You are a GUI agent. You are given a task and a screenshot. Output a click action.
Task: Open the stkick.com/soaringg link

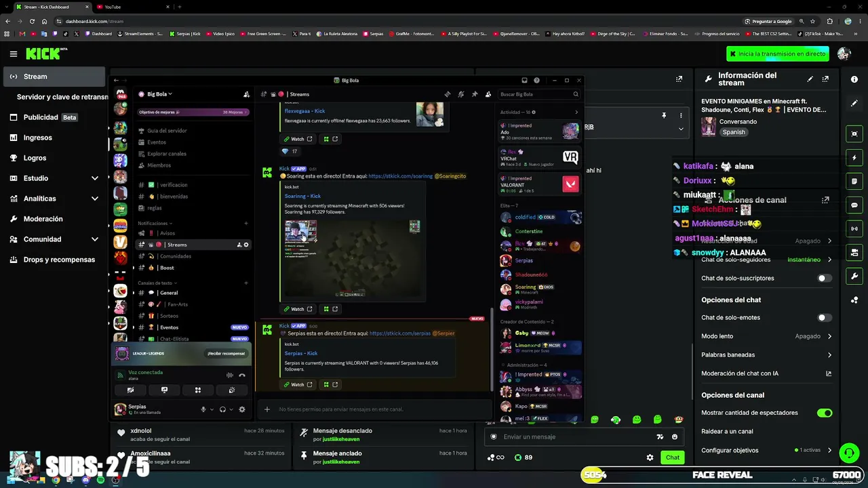point(400,176)
